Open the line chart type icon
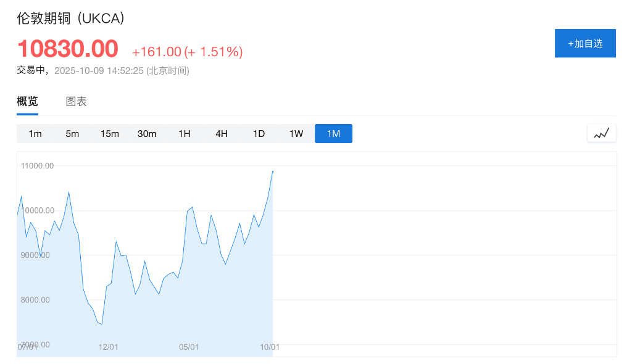The image size is (632, 364). pyautogui.click(x=601, y=133)
